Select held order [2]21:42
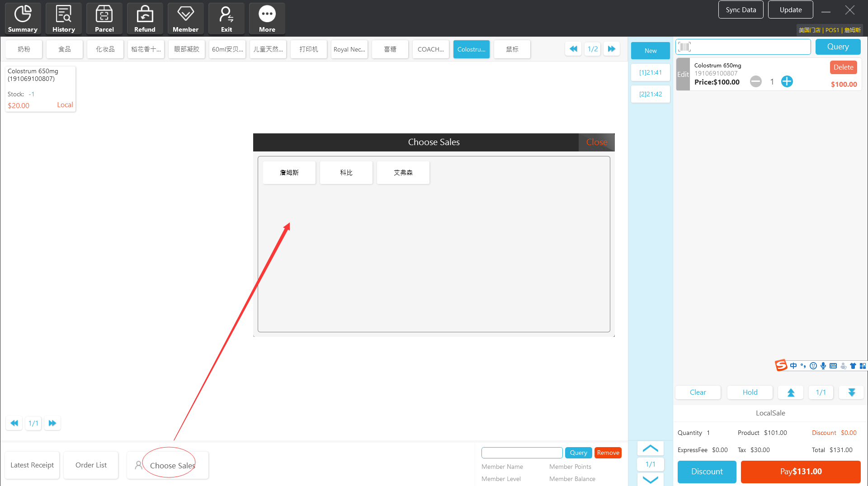The width and height of the screenshot is (868, 486). (650, 94)
